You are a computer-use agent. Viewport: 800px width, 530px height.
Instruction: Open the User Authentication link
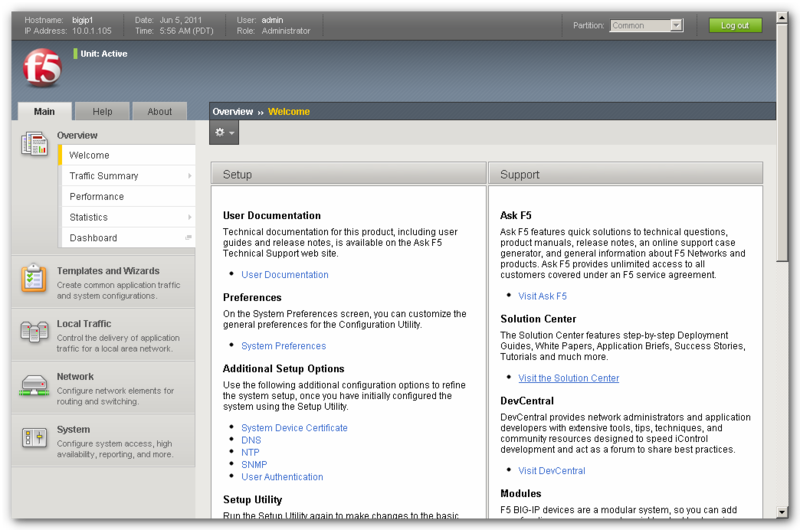coord(282,477)
